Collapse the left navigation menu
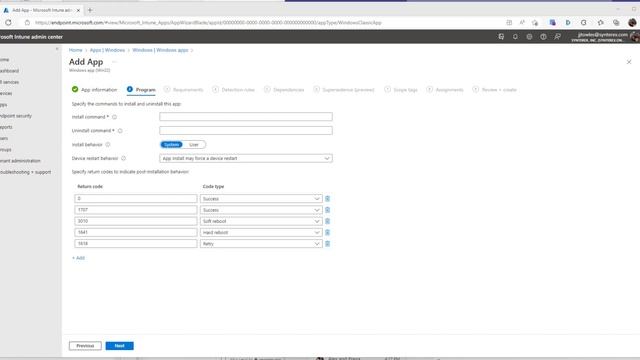This screenshot has height=360, width=640. coord(57,49)
